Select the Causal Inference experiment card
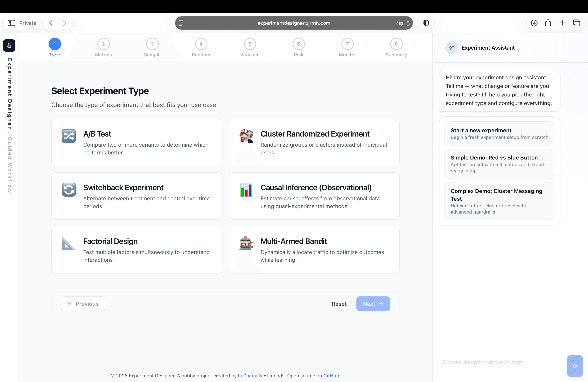The height and width of the screenshot is (382, 588). tap(314, 196)
